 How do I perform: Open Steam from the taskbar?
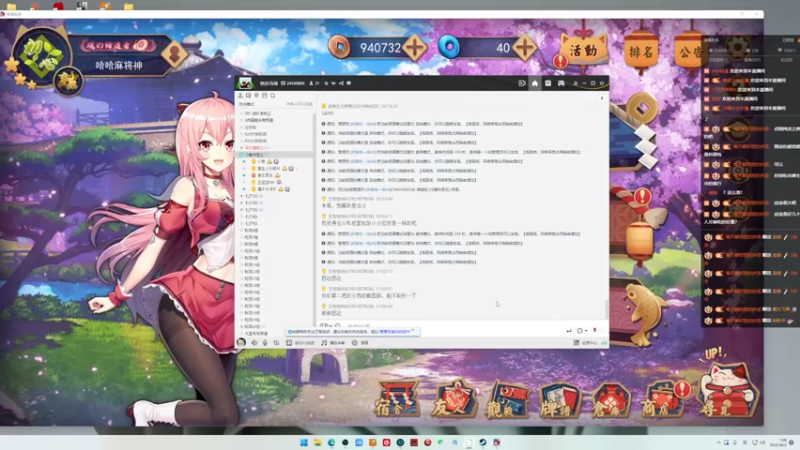[x=483, y=442]
